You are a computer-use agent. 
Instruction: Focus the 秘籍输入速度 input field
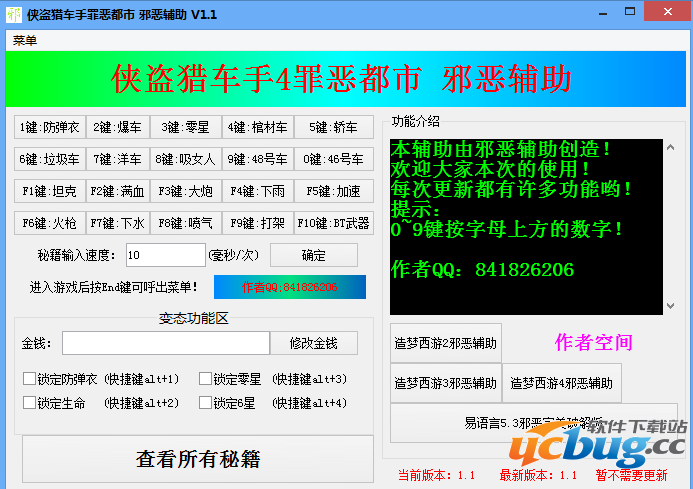coord(166,255)
